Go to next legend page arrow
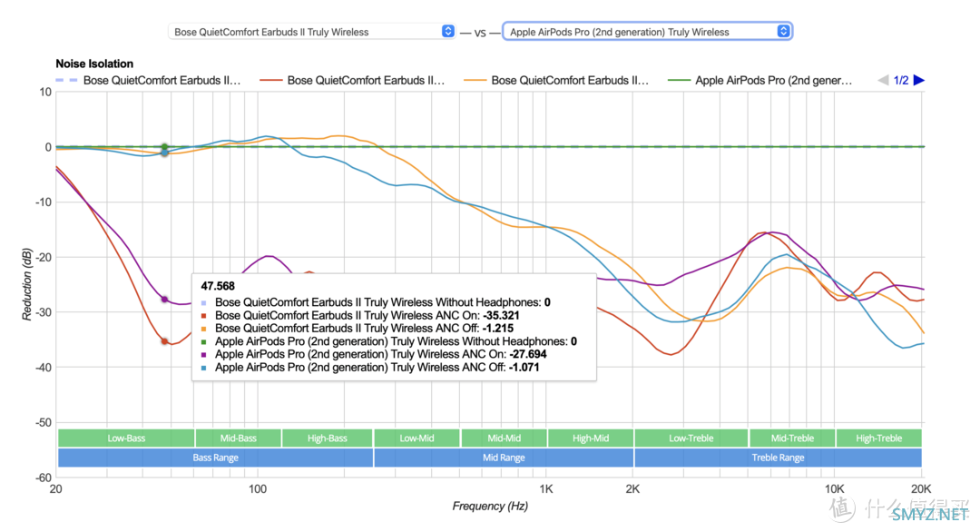The width and height of the screenshot is (980, 532). pyautogui.click(x=918, y=80)
